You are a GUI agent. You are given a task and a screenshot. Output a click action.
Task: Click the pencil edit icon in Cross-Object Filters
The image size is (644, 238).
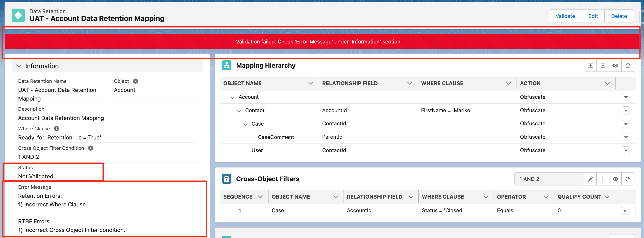(590, 179)
